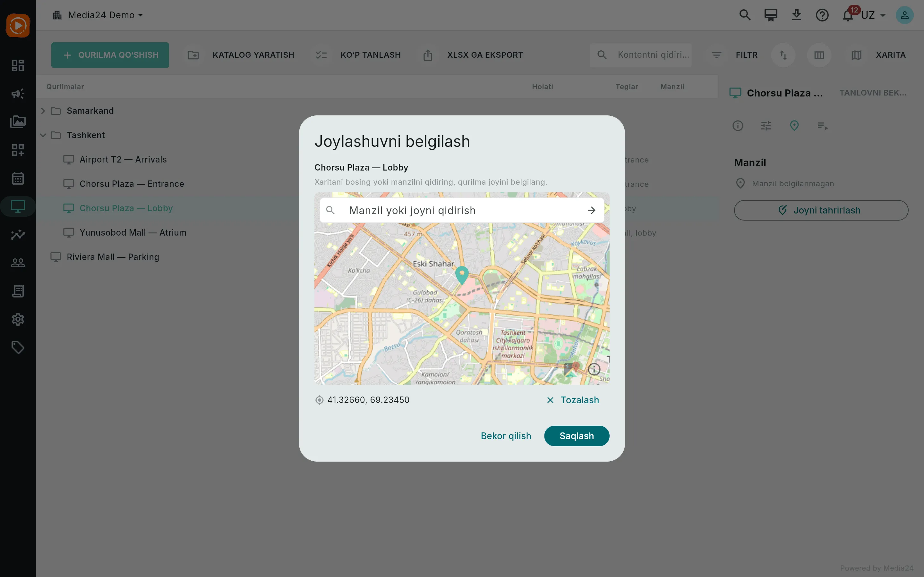Select Yunusobod Mall — Atrium device

click(133, 232)
